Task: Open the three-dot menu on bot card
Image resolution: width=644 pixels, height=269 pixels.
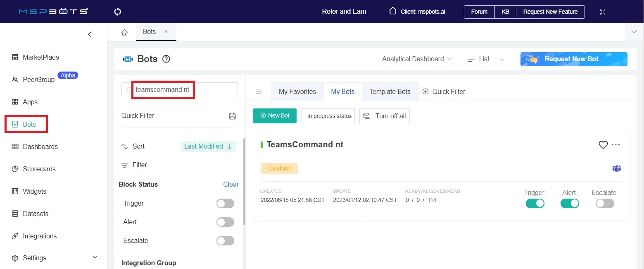Action: 616,145
